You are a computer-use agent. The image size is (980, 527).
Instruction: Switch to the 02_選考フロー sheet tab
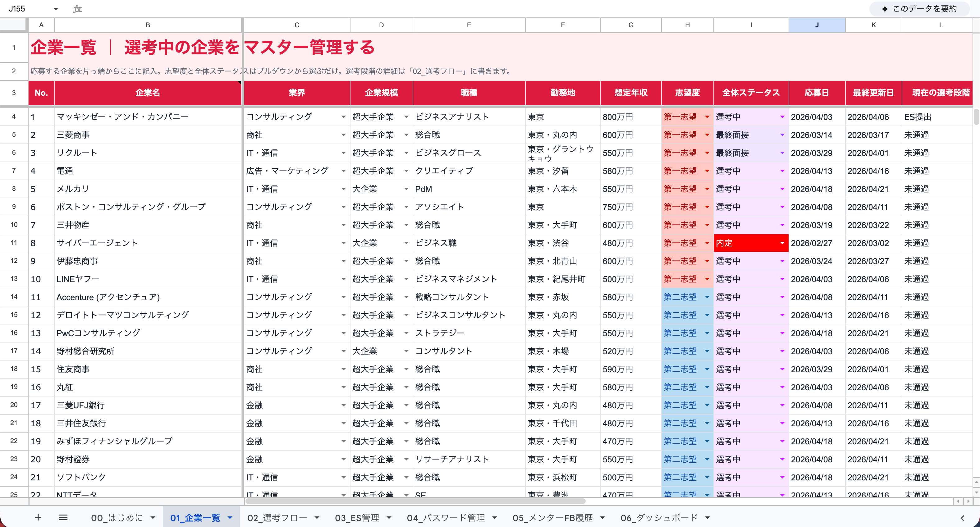(277, 517)
